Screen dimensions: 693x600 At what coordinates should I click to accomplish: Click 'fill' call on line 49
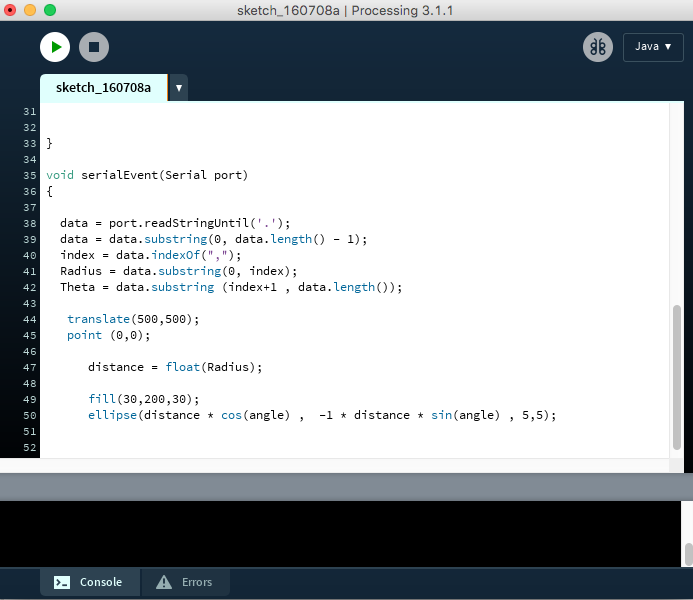[x=102, y=399]
